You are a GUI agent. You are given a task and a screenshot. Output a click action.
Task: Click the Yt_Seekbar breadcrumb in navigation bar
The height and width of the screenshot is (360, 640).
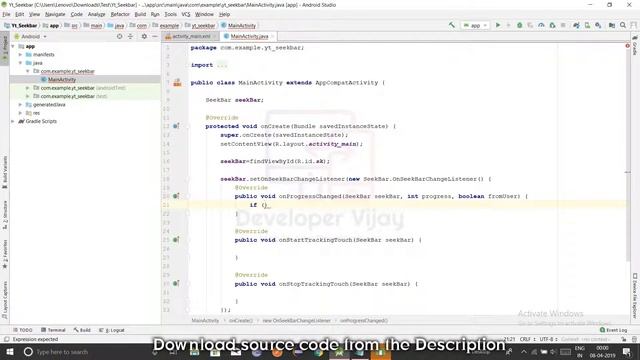click(21, 25)
